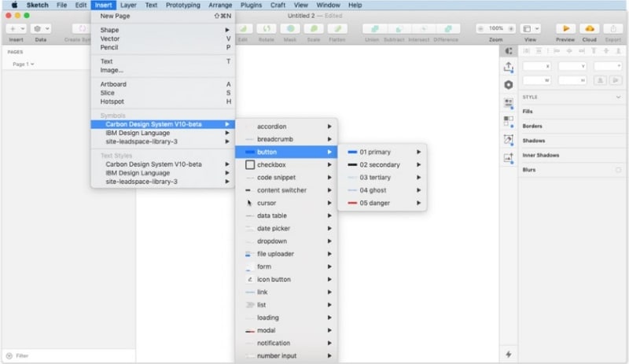629x364 pixels.
Task: Click the Cloud upload icon
Action: pos(589,28)
